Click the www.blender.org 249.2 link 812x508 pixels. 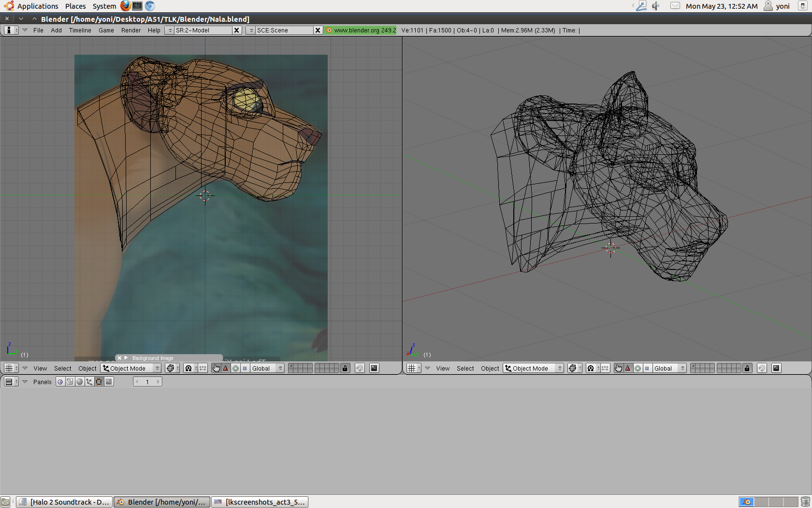point(361,30)
